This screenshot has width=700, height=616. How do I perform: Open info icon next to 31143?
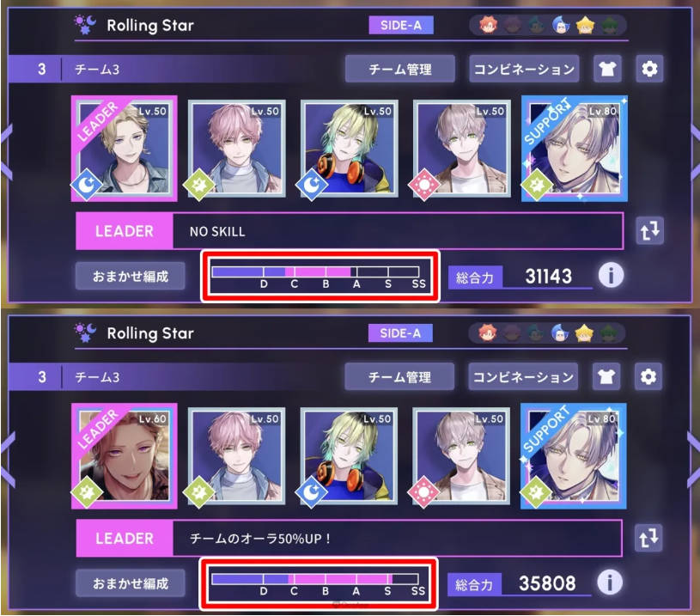point(611,275)
